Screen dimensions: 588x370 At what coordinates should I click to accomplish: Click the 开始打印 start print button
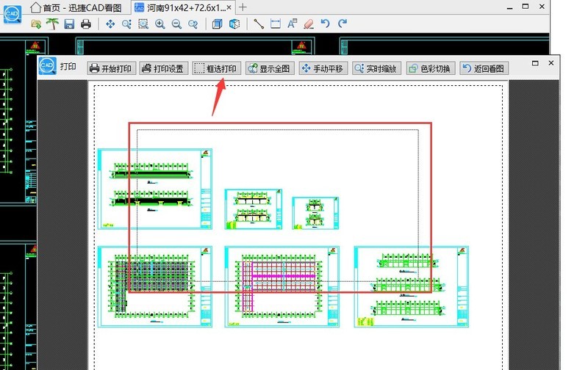tap(111, 68)
